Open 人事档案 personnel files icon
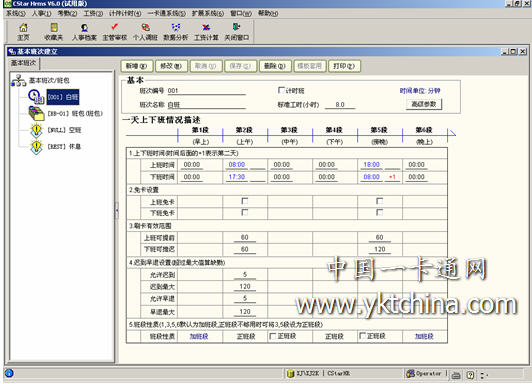The height and width of the screenshot is (384, 532). tap(84, 28)
